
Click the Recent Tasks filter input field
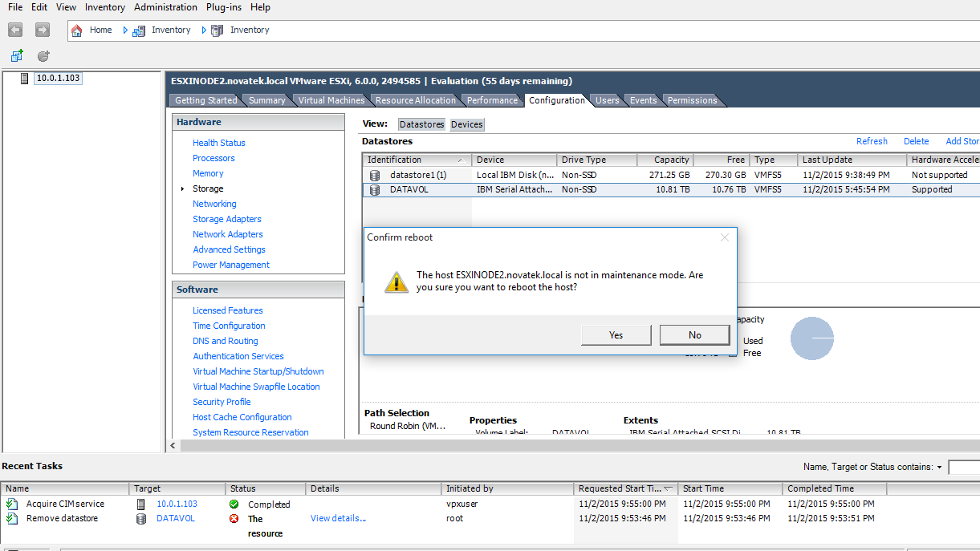964,467
